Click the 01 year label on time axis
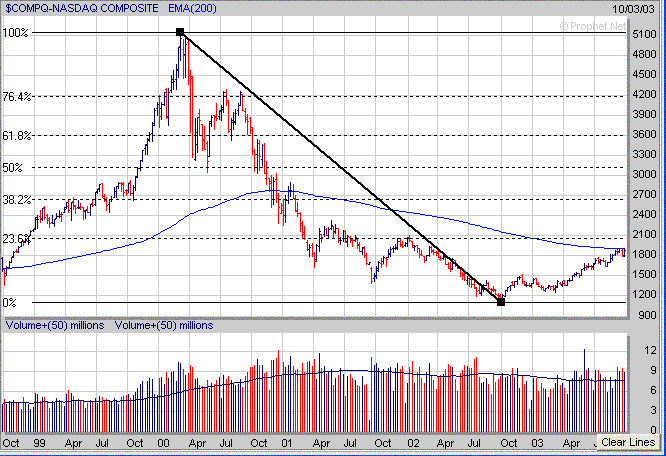The width and height of the screenshot is (666, 456). click(x=287, y=443)
